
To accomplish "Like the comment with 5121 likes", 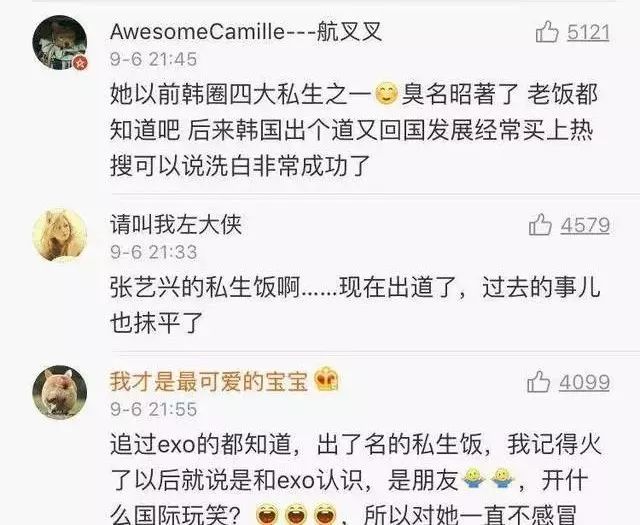I will (x=547, y=32).
